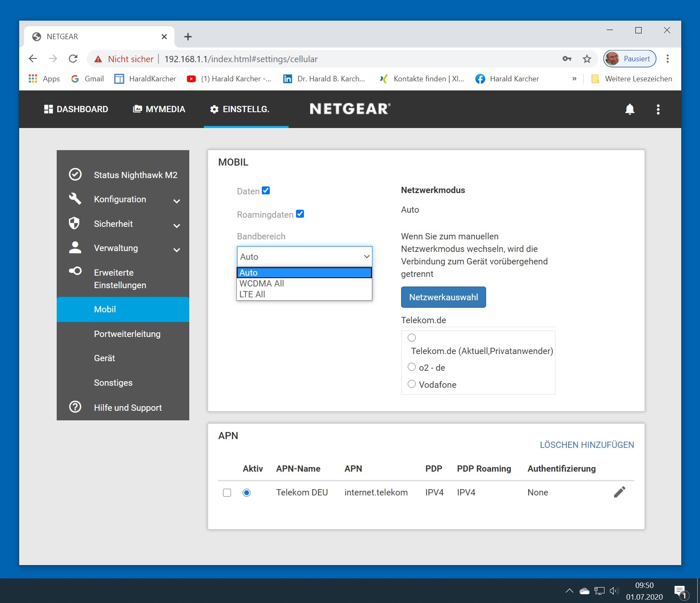Click the pencil icon to edit Telekom DEU APN
The image size is (700, 603).
tap(619, 492)
